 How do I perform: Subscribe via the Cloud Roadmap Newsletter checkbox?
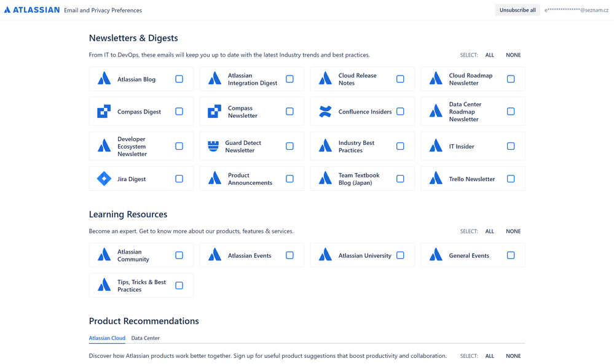point(511,79)
